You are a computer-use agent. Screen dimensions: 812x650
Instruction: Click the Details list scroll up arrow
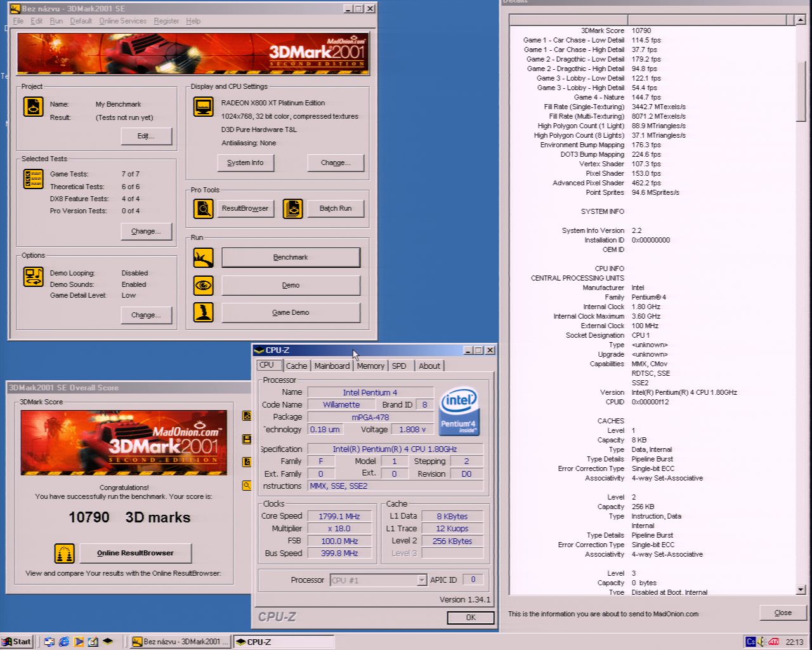[x=801, y=20]
